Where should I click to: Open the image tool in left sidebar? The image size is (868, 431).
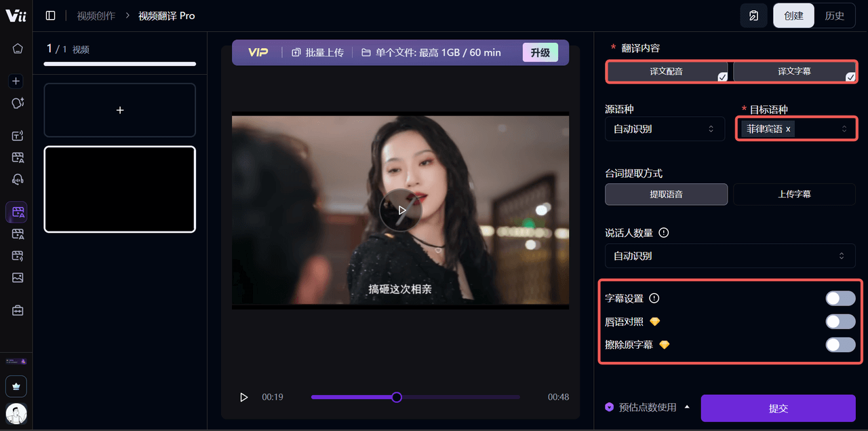click(18, 278)
